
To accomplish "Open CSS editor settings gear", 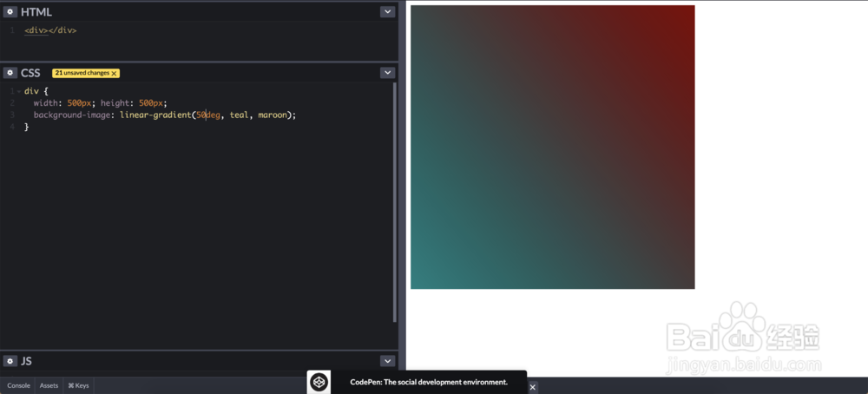I will coord(10,73).
